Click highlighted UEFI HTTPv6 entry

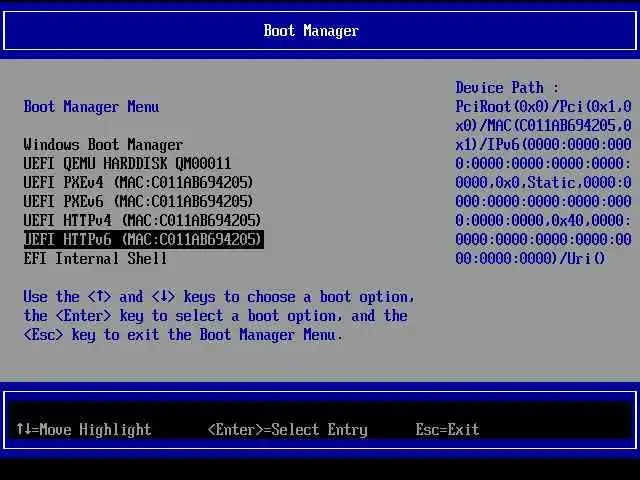click(x=144, y=240)
